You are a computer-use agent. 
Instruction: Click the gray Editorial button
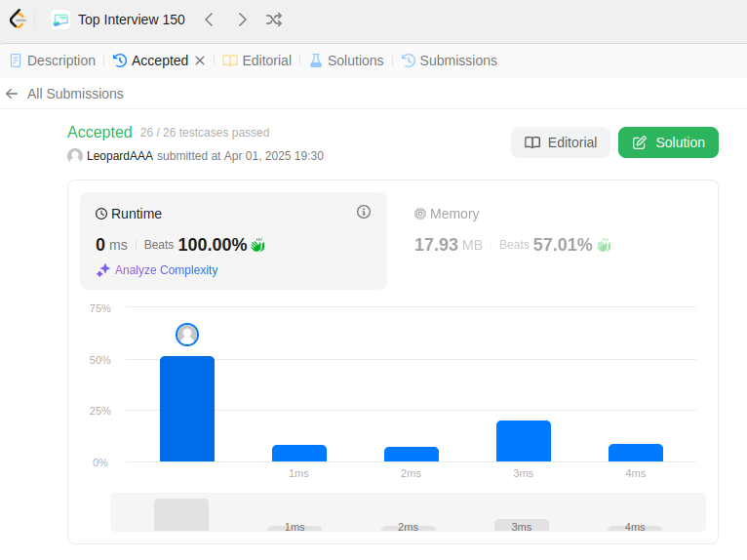coord(560,142)
